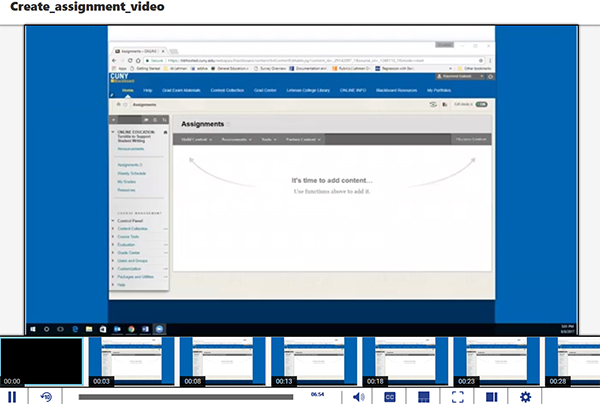Open the side panel icon next to fullscreen
600x404 pixels.
click(491, 396)
